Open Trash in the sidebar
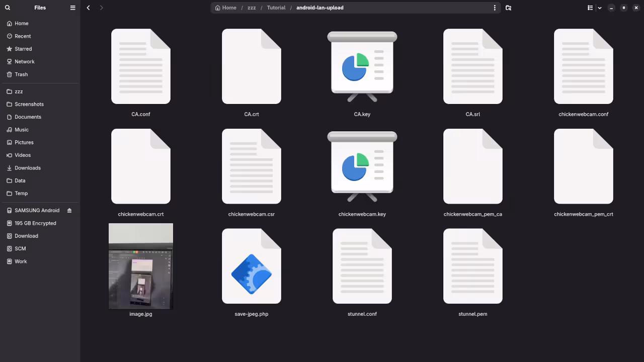Viewport: 644px width, 362px height. (40, 74)
